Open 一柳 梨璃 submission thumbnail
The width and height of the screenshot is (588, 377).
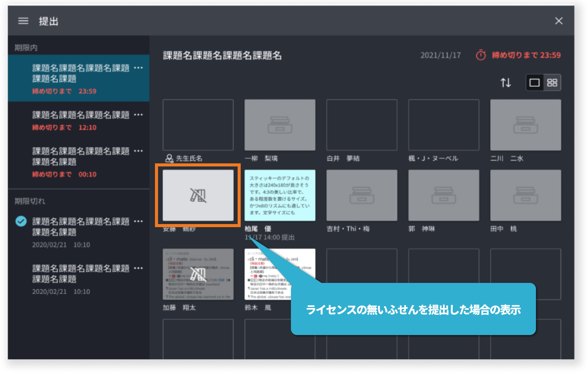pyautogui.click(x=280, y=125)
